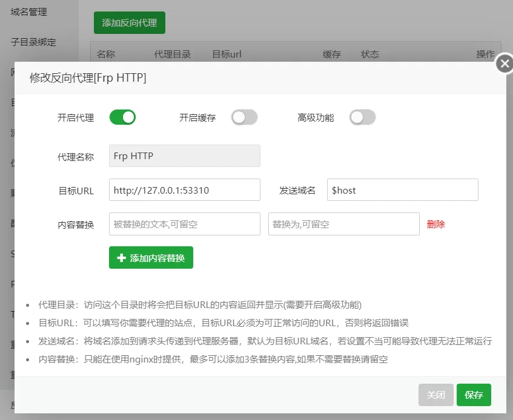Viewport: 513px width, 420px height.
Task: Close the dialog using the X icon
Action: coord(505,64)
